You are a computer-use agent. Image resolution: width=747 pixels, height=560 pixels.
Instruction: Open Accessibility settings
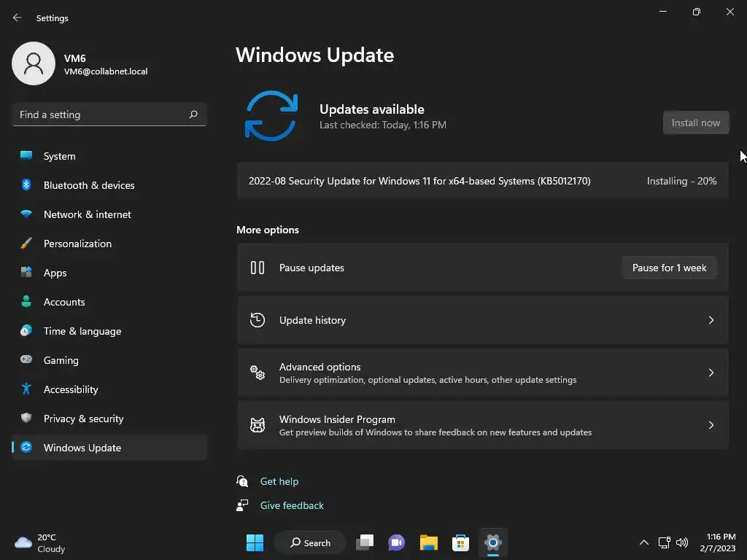point(109,389)
